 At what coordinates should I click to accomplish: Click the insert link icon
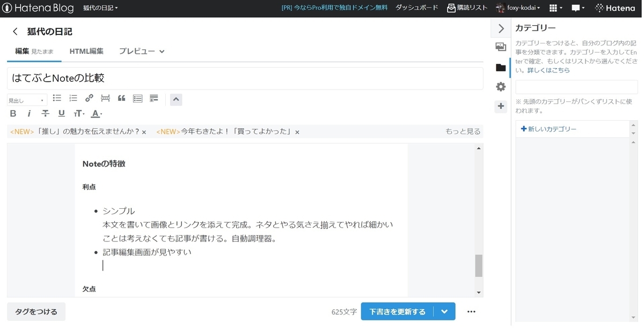89,98
